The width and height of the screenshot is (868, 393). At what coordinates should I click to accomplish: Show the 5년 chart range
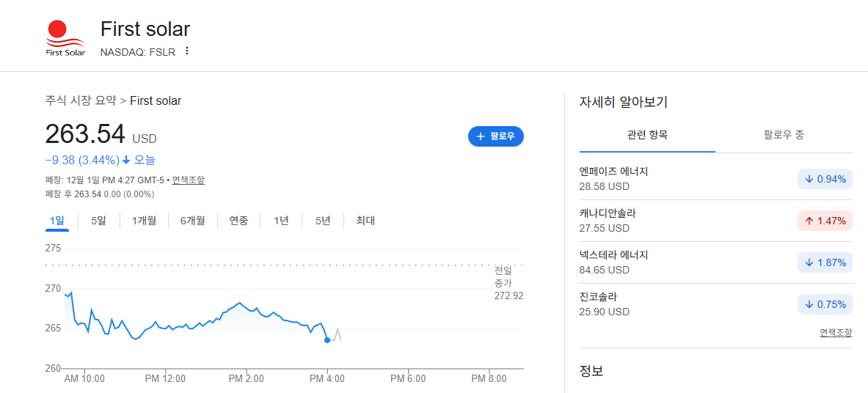tap(323, 221)
